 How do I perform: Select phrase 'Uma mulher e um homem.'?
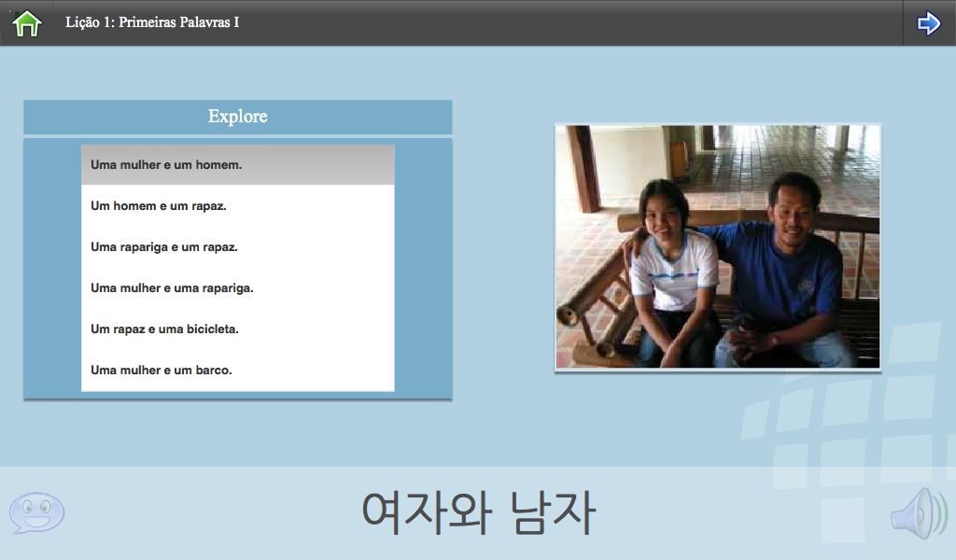tap(238, 164)
